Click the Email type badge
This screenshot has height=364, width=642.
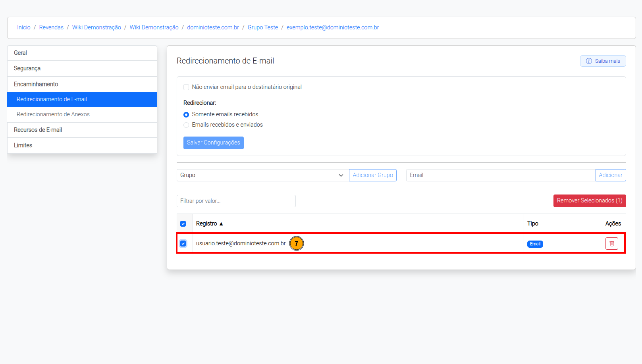pyautogui.click(x=535, y=244)
